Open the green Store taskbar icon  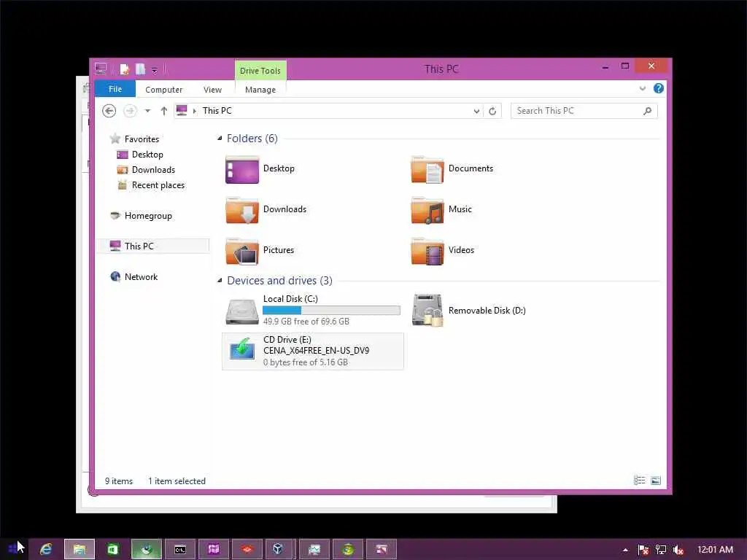[113, 550]
